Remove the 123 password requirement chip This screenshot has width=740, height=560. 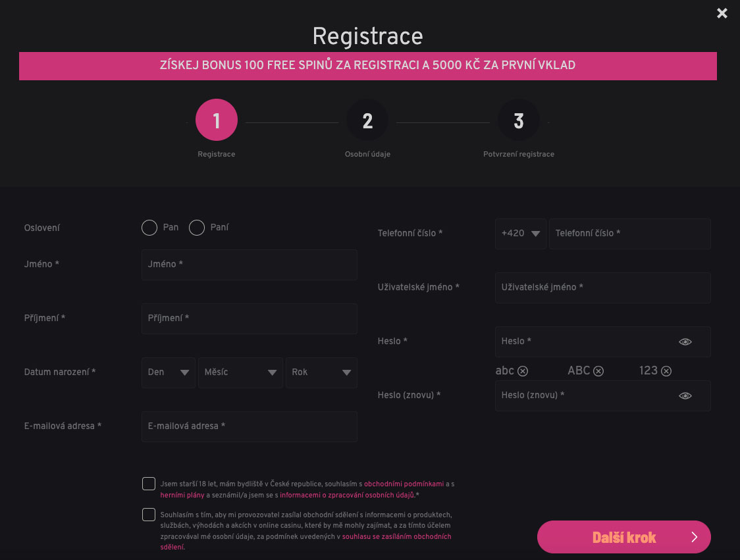(x=666, y=371)
